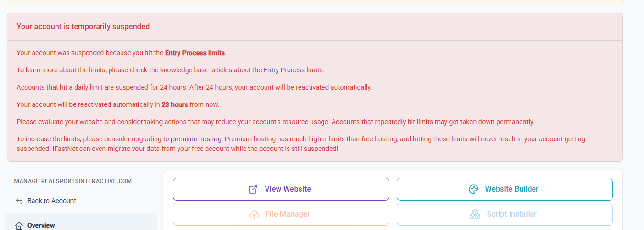Click the MANAGE REALSPORTSINTERACTIVE.COM sidebar heading
The image size is (644, 230).
click(73, 181)
